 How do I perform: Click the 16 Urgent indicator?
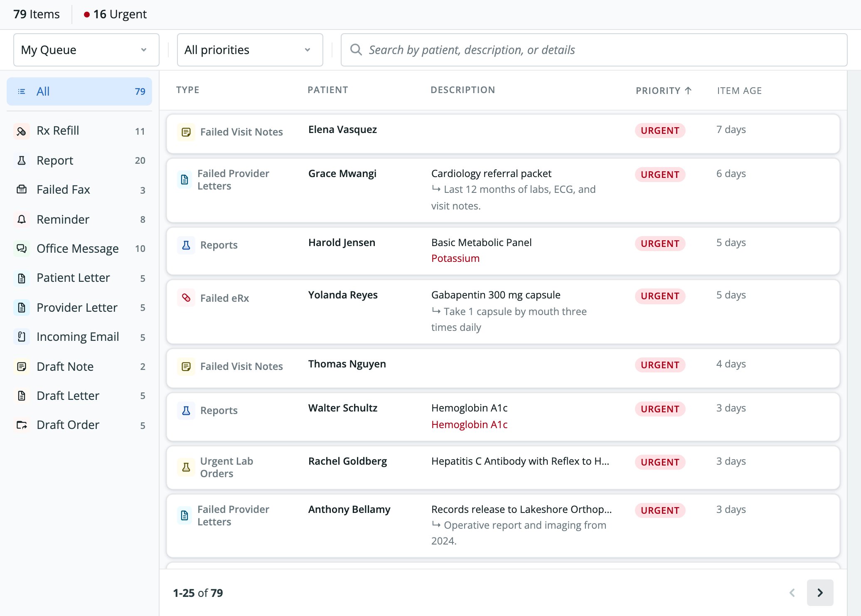tap(115, 15)
